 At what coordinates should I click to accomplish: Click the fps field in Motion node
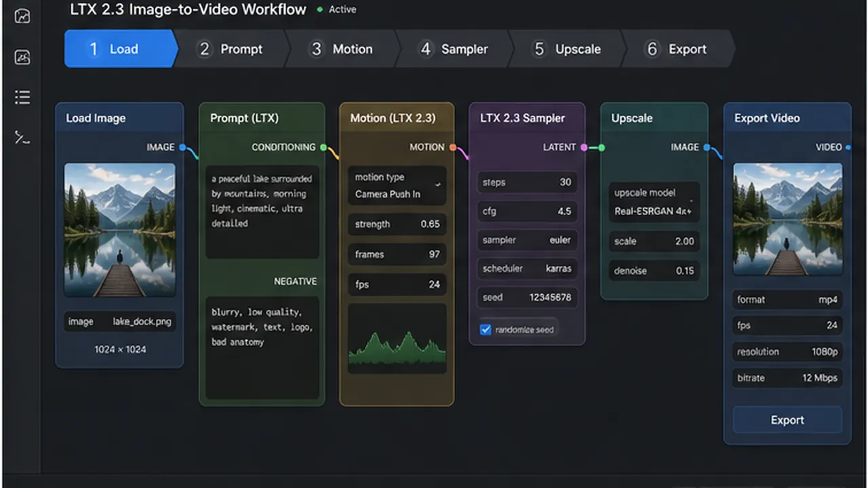(397, 285)
